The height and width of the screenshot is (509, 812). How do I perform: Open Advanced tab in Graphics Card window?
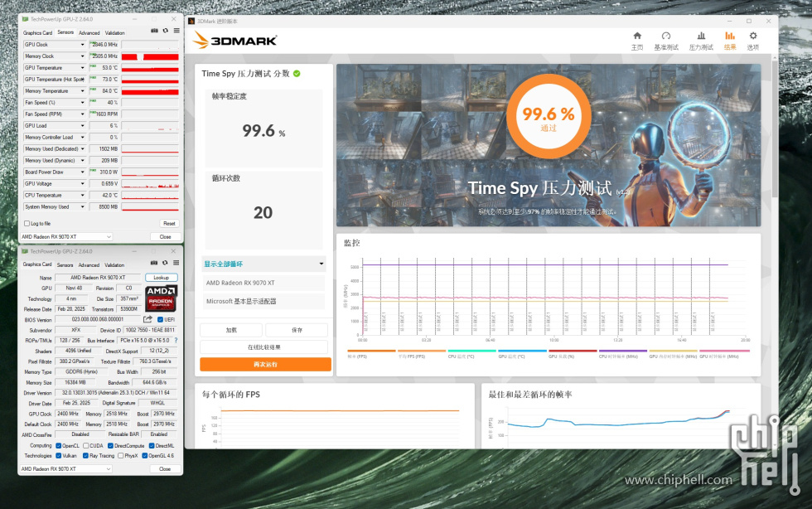tap(89, 265)
